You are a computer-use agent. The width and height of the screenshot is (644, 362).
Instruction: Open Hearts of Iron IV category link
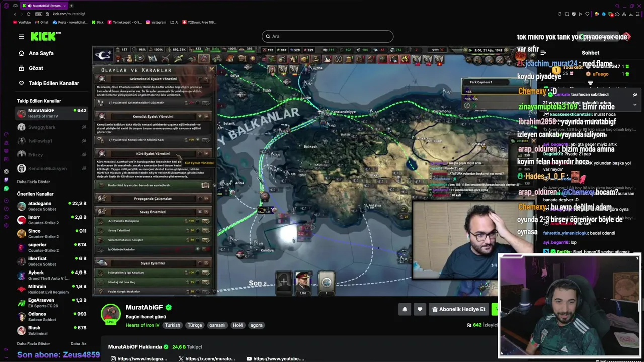142,325
